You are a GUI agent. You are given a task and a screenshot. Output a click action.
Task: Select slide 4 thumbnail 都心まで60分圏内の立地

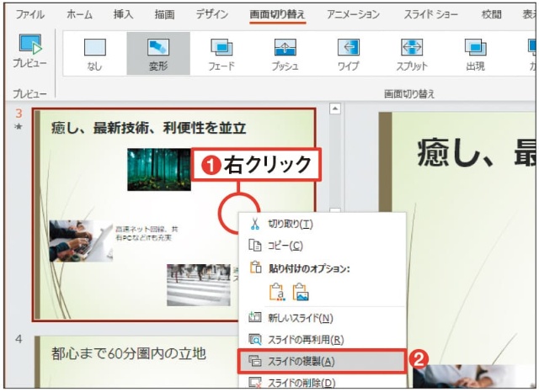point(137,362)
